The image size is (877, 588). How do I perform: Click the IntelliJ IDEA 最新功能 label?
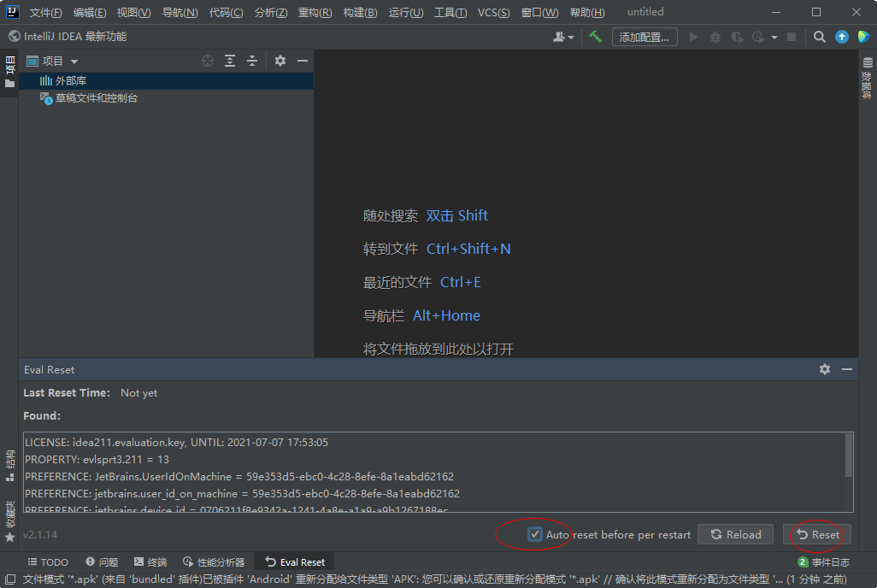(x=75, y=37)
